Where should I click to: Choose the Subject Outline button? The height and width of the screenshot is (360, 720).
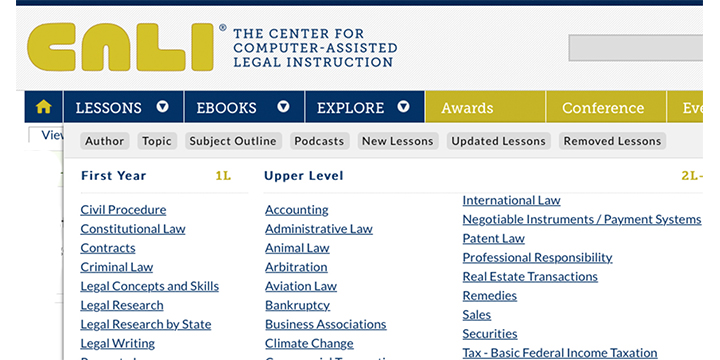point(233,141)
